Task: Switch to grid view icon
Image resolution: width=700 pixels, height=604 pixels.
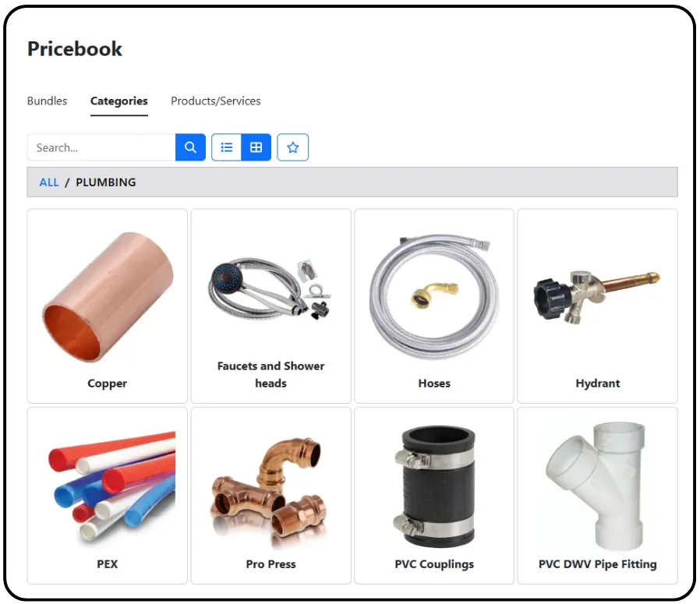Action: tap(256, 147)
